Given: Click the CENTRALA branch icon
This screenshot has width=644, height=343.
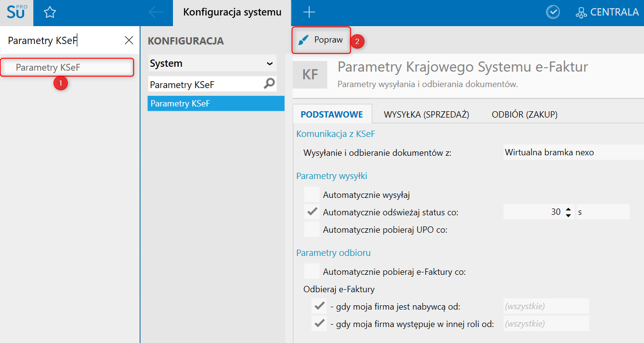Looking at the screenshot, I should (581, 13).
